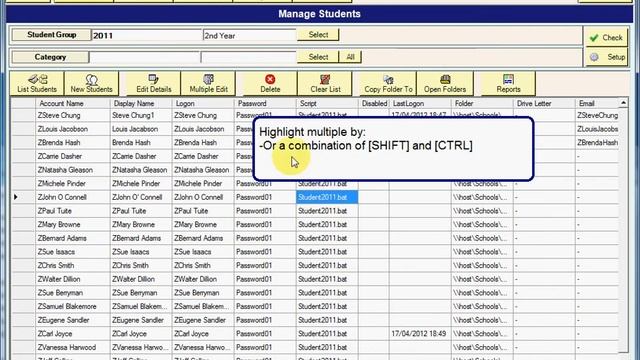Click the Category label button
Screen dimensions: 640x360
[x=50, y=57]
